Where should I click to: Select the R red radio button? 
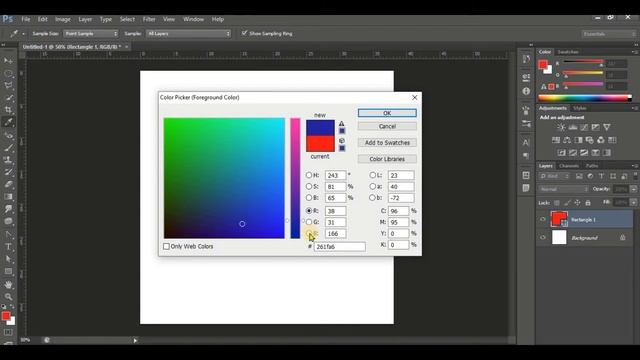309,211
